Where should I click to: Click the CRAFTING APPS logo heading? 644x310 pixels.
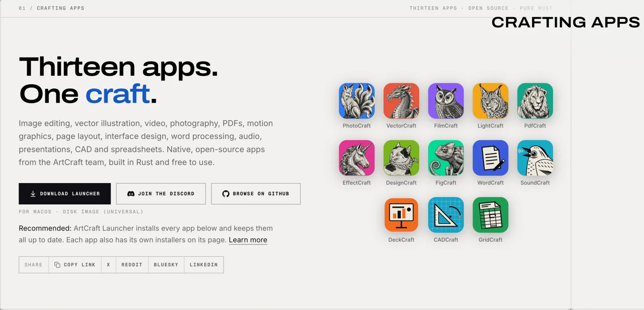pyautogui.click(x=566, y=22)
